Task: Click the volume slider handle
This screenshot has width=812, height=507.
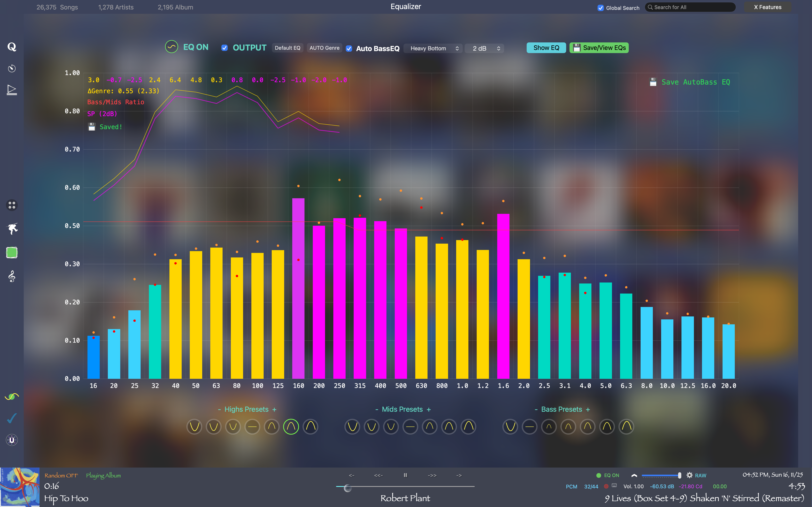Action: [679, 475]
